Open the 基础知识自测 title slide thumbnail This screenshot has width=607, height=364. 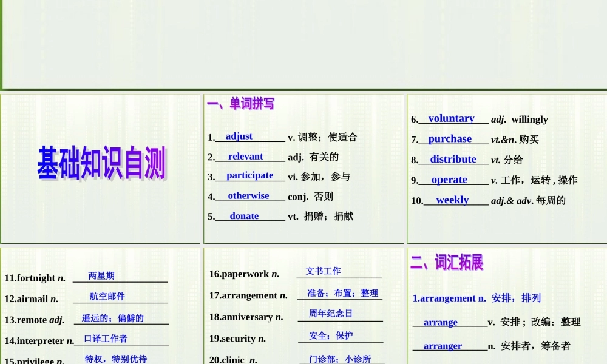[101, 169]
